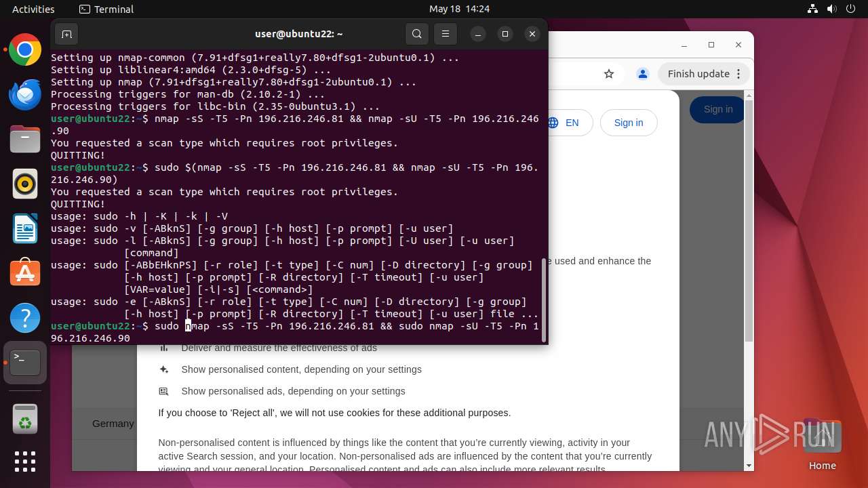Bookmark this page with Chrome's star icon
The width and height of the screenshot is (868, 488).
pyautogui.click(x=609, y=74)
